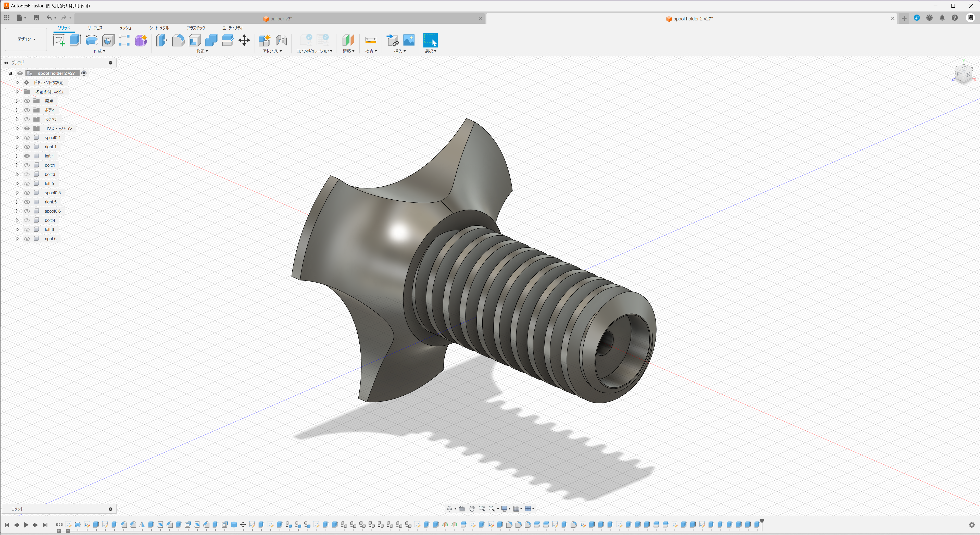The height and width of the screenshot is (535, 980).
Task: Switch to the caliper v3 document tab
Action: pos(281,19)
